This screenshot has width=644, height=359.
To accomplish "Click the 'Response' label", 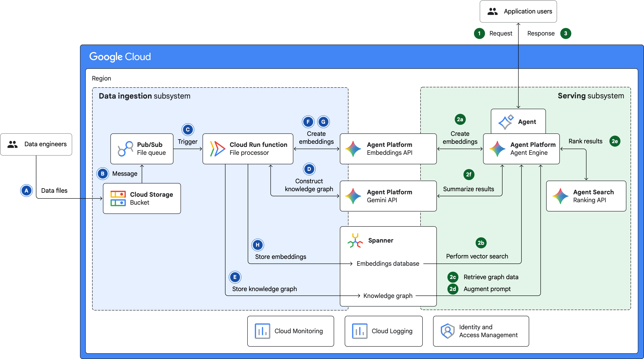I will tap(541, 34).
